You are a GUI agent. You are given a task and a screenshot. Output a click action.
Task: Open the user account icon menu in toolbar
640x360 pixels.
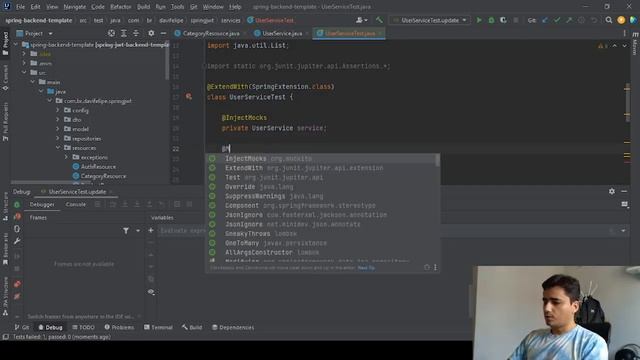(x=361, y=20)
